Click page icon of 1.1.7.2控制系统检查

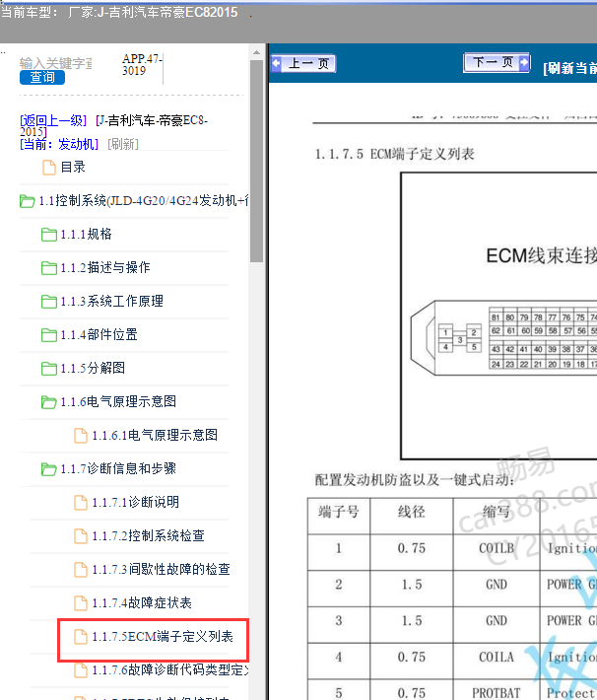tap(81, 535)
